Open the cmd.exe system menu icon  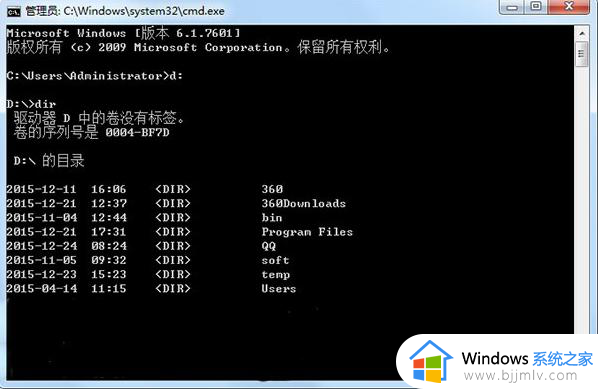click(14, 11)
